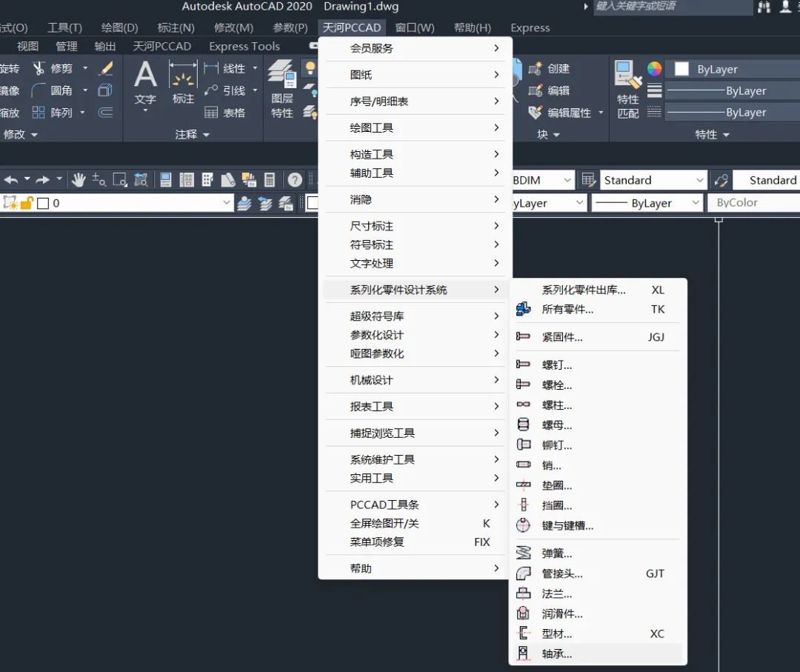Screen dimensions: 800x672
Task: Click the 创建 block create button
Action: pos(549,68)
